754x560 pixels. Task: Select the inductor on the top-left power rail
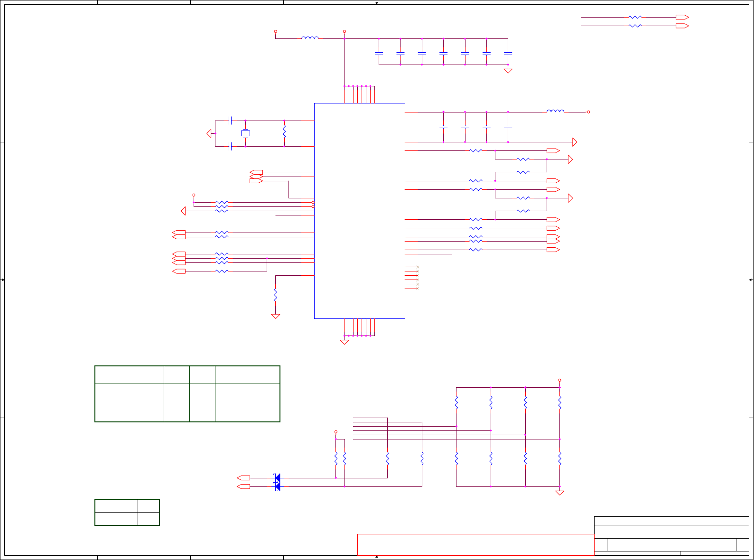pos(310,38)
